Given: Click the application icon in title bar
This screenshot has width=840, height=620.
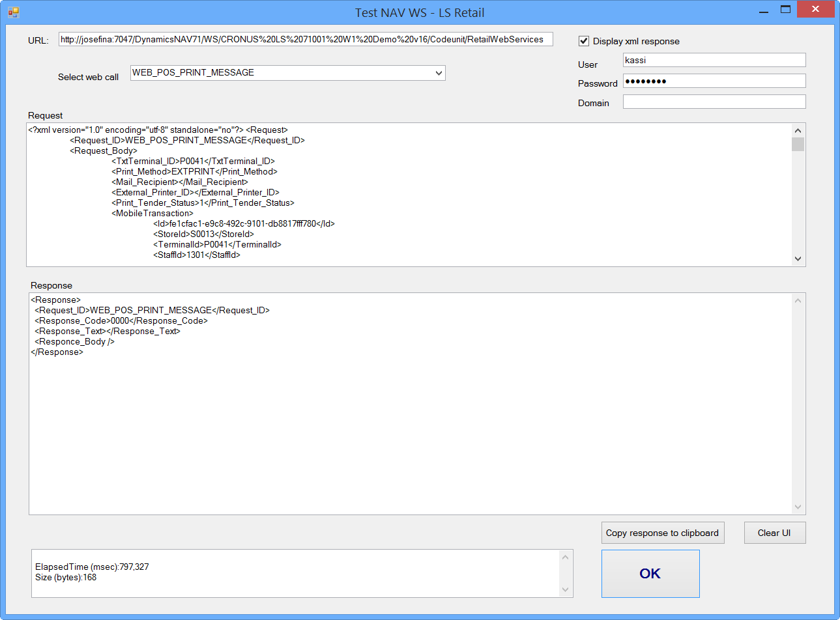Looking at the screenshot, I should tap(14, 12).
